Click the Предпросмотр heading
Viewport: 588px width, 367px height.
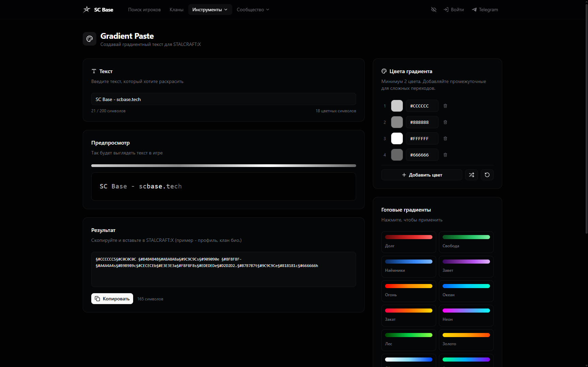pyautogui.click(x=110, y=143)
